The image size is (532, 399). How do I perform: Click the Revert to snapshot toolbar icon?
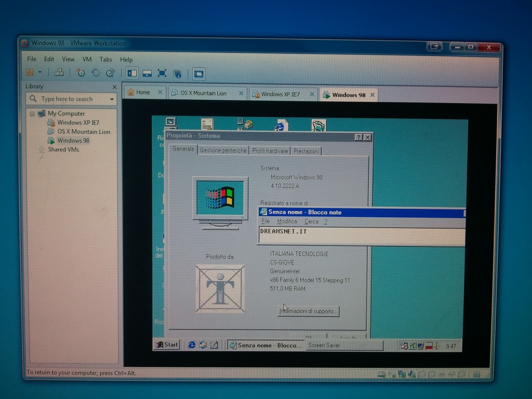coord(96,73)
